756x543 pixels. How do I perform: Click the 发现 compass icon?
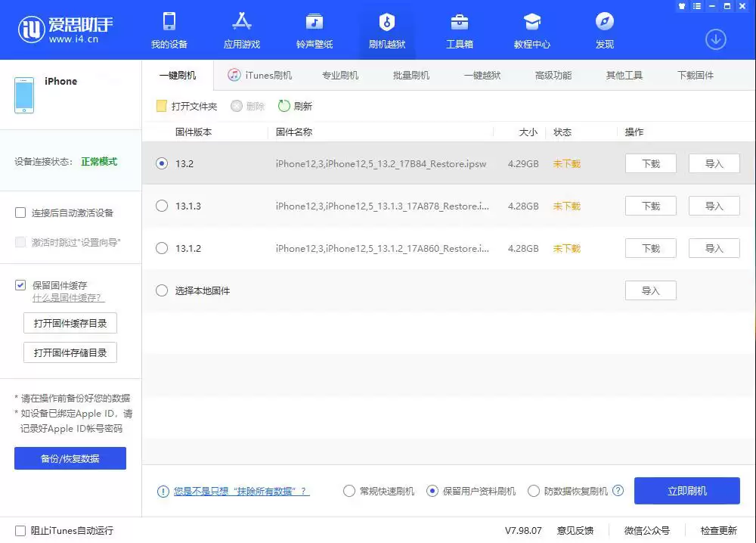[605, 22]
